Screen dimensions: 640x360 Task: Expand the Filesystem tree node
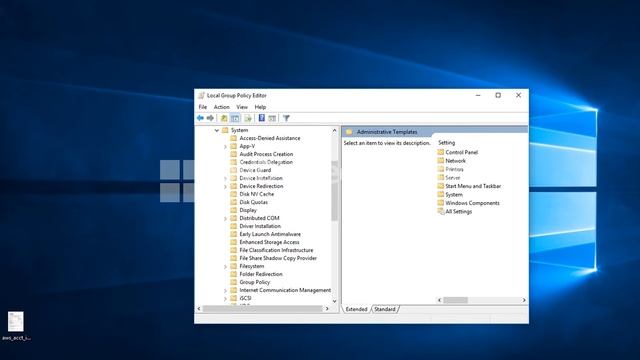pos(225,267)
